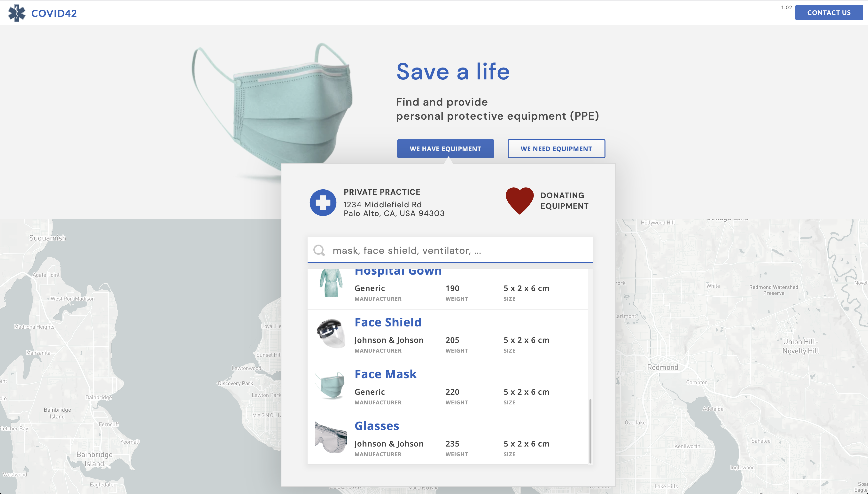
Task: Click the COVID42 medical star logo
Action: 17,13
